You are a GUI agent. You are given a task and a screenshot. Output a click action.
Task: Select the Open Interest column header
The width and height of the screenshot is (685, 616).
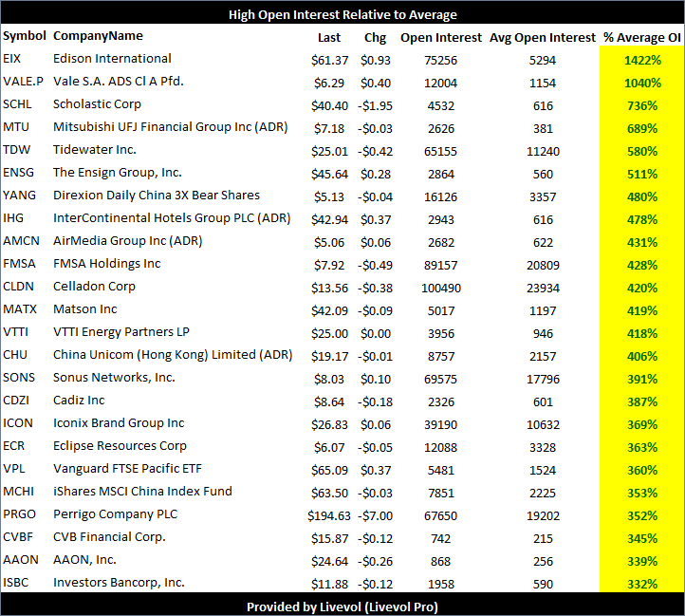point(441,38)
